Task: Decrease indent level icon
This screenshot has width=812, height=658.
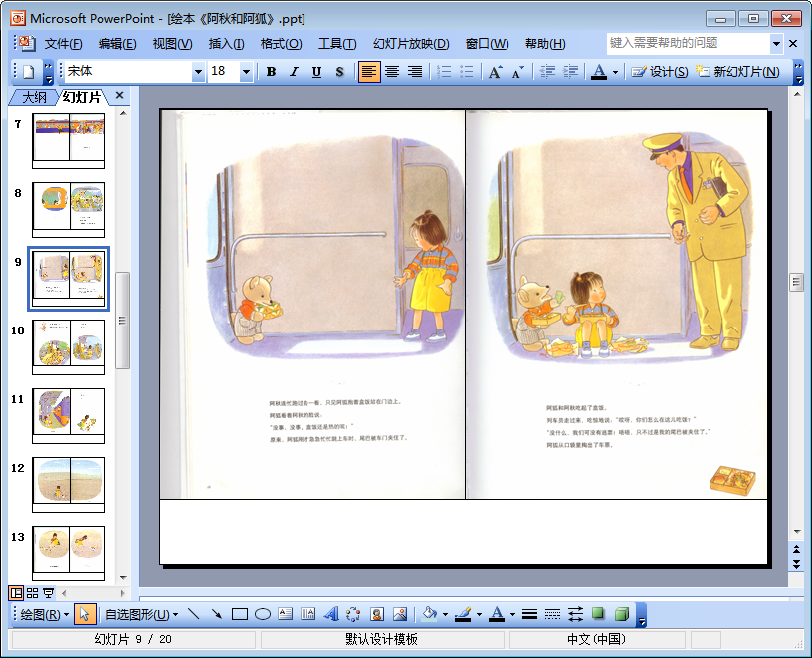Action: (x=547, y=72)
